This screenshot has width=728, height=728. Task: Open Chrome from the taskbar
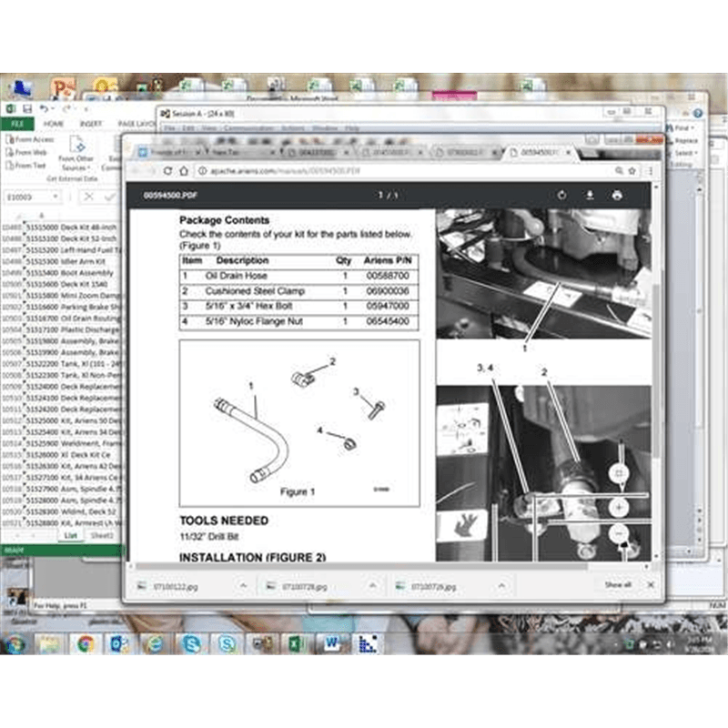[x=86, y=644]
